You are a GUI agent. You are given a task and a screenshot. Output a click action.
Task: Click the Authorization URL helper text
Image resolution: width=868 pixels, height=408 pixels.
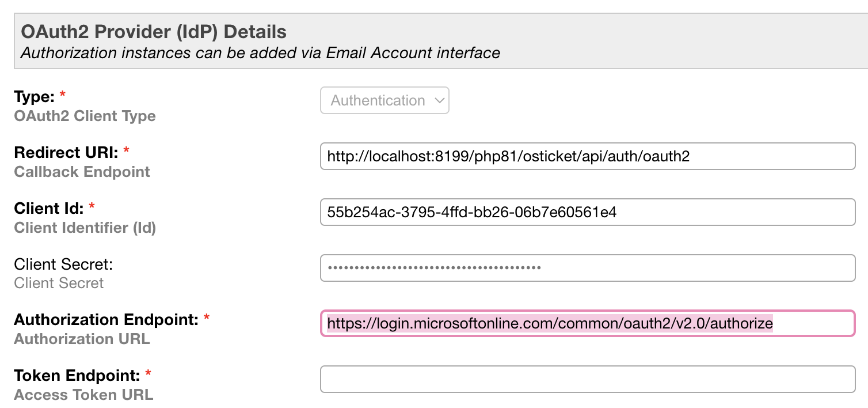click(81, 339)
